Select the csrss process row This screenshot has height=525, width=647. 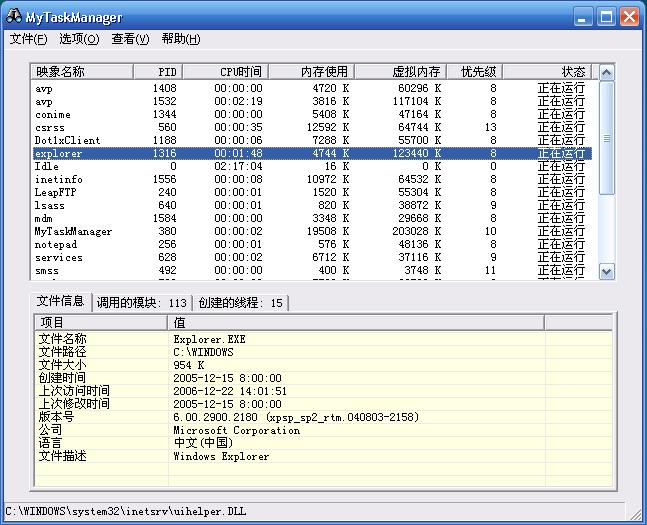tap(312, 128)
